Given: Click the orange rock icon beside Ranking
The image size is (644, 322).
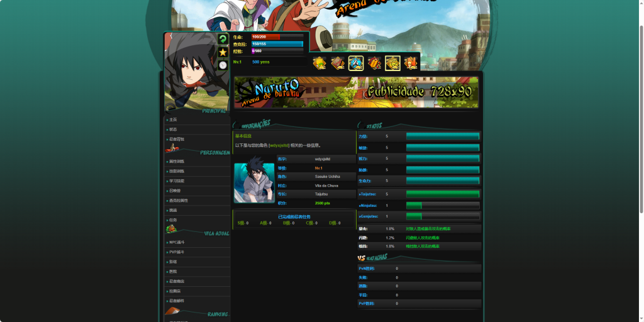Looking at the screenshot, I should [x=172, y=311].
